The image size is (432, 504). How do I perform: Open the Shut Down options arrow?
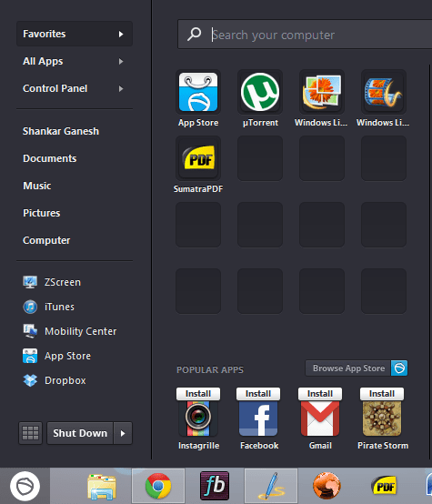pos(123,433)
